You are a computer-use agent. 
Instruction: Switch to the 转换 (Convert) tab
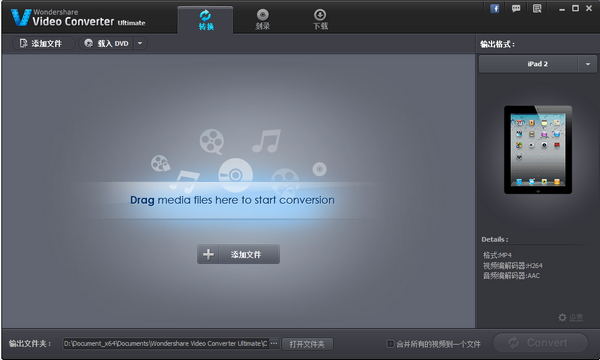point(205,20)
